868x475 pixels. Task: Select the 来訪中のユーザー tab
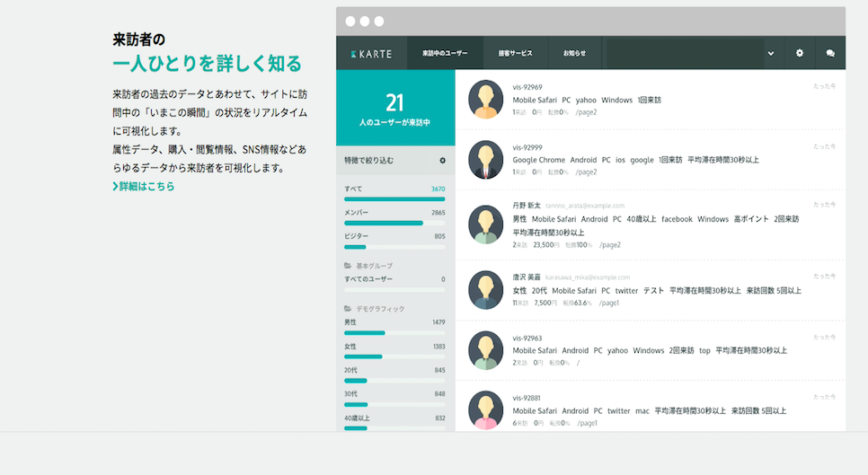click(445, 53)
